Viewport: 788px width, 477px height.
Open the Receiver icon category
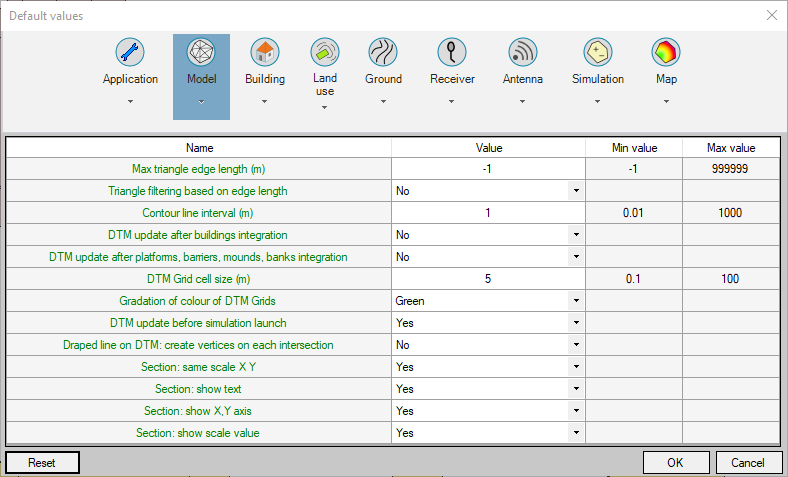coord(452,52)
